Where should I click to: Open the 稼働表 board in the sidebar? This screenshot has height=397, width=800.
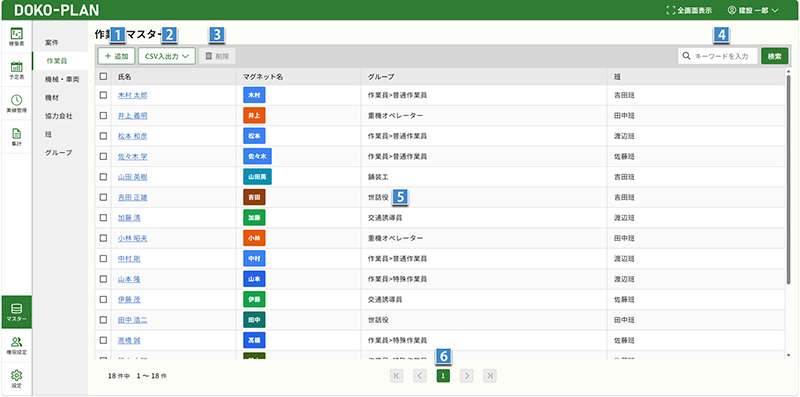click(x=17, y=37)
